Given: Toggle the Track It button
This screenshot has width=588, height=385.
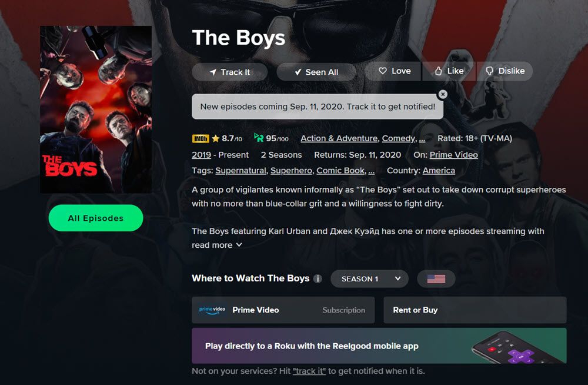Looking at the screenshot, I should (x=229, y=72).
